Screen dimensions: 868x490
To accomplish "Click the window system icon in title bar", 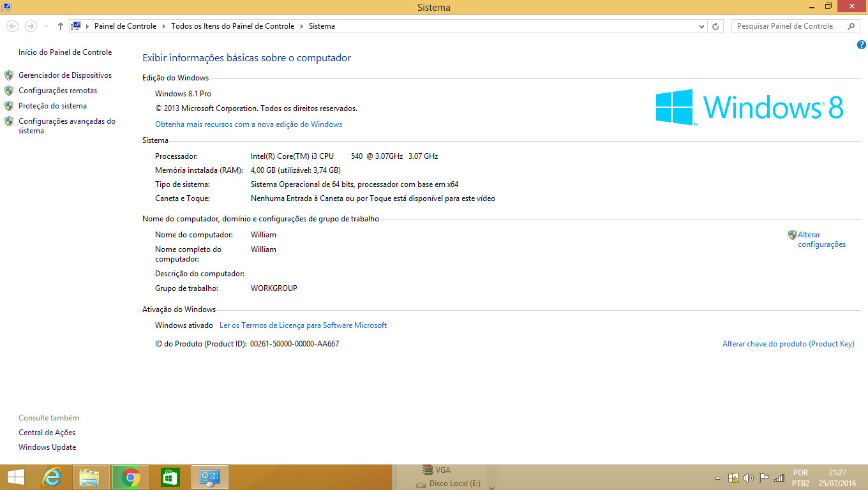I will (x=6, y=6).
